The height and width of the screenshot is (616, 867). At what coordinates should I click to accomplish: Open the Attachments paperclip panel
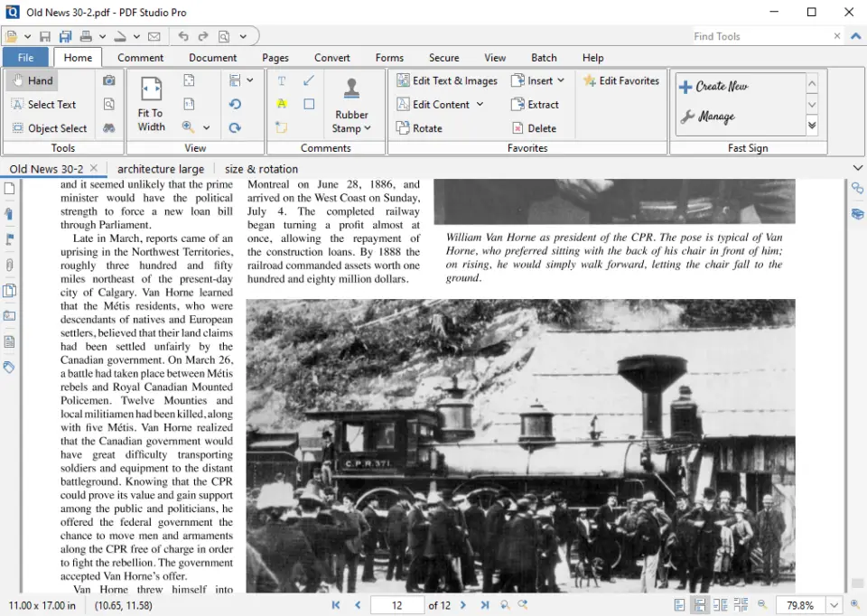11,265
